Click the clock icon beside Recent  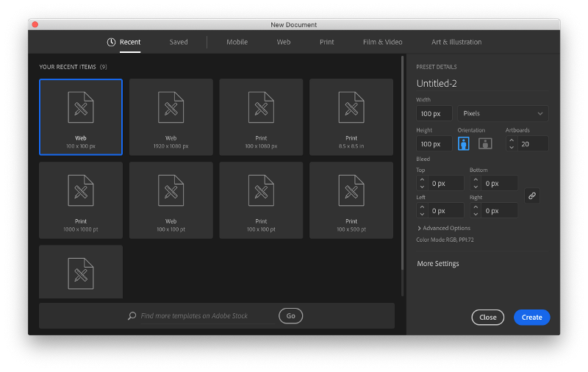tap(111, 42)
